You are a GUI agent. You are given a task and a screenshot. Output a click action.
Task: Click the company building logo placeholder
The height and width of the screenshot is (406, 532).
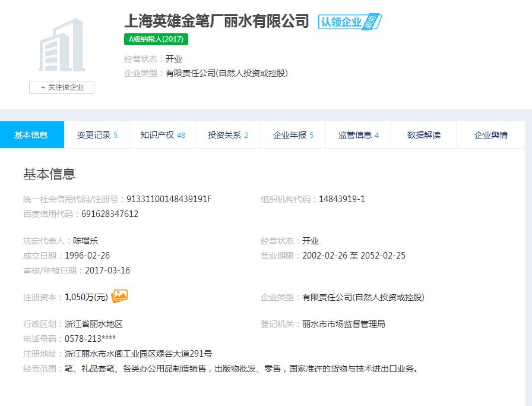pyautogui.click(x=61, y=45)
